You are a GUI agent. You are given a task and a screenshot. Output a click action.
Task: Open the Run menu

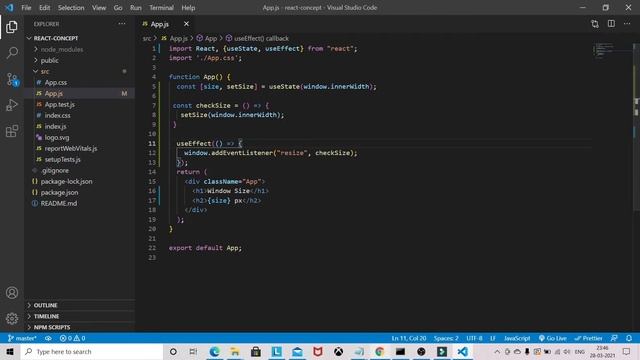tap(136, 8)
